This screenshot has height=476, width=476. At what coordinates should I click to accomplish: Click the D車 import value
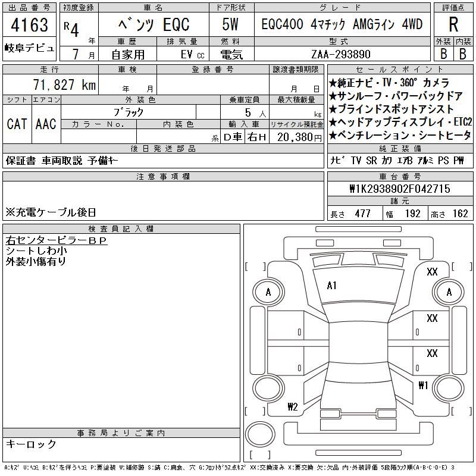(233, 137)
